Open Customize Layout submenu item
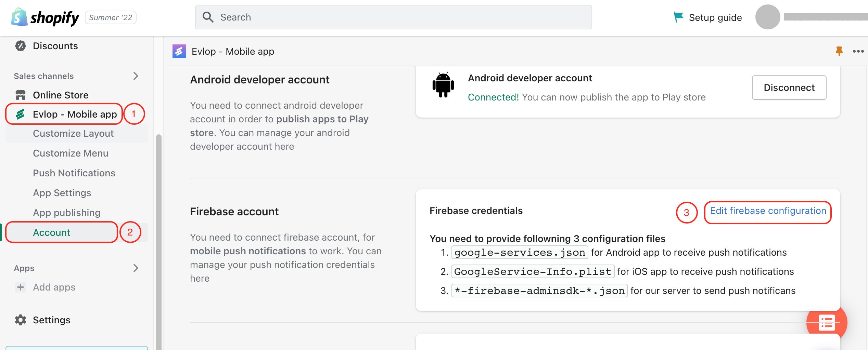Viewport: 868px width, 350px height. pyautogui.click(x=73, y=133)
